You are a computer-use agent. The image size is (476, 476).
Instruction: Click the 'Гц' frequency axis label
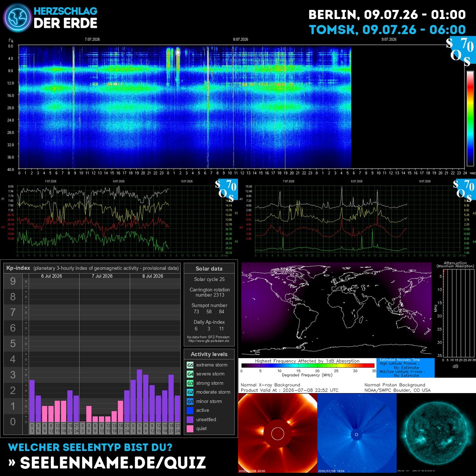10,40
